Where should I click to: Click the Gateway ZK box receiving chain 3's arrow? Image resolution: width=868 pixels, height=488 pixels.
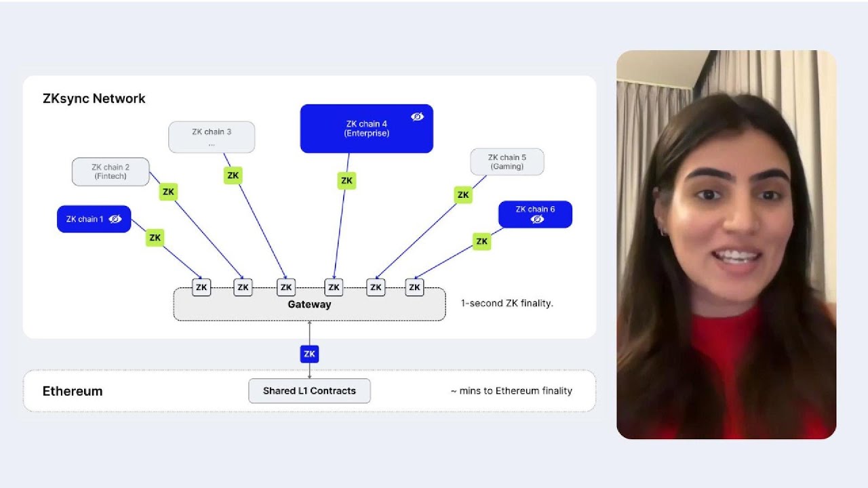[286, 287]
